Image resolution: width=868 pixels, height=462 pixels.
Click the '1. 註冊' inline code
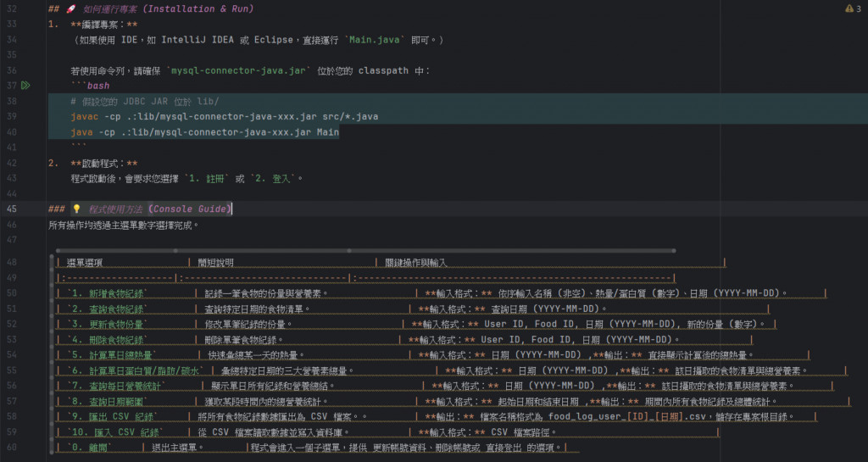207,179
